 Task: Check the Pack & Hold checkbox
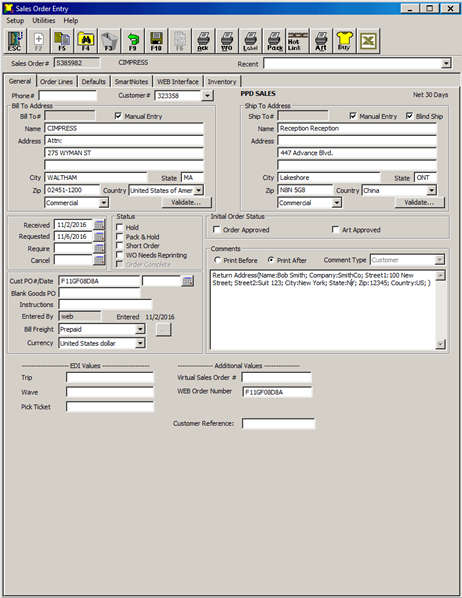click(x=119, y=236)
